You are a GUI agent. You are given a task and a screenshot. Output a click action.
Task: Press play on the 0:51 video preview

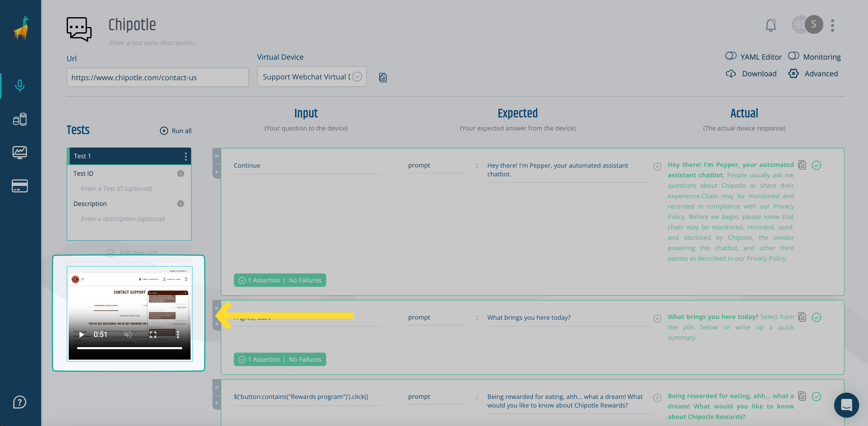82,335
